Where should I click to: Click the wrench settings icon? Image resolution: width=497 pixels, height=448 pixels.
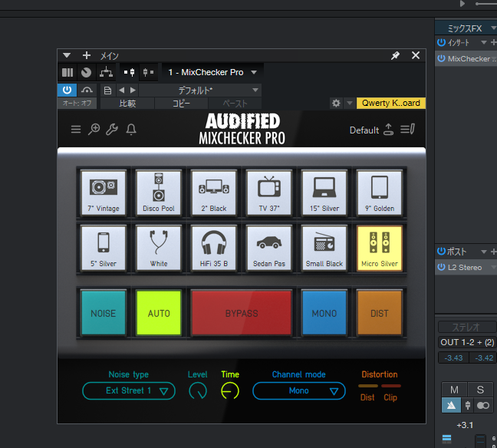[112, 130]
